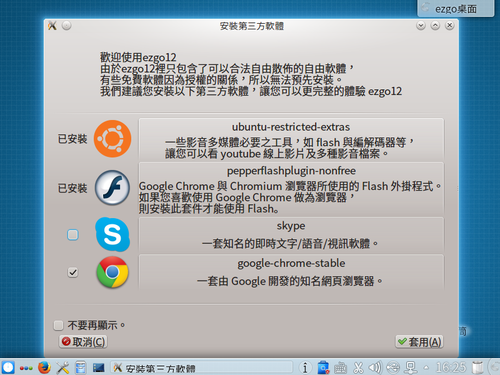Screen dimensions: 500x375
Task: Open the wrench-and-screwdriver settings icon in taskbar
Action: pyautogui.click(x=63, y=368)
